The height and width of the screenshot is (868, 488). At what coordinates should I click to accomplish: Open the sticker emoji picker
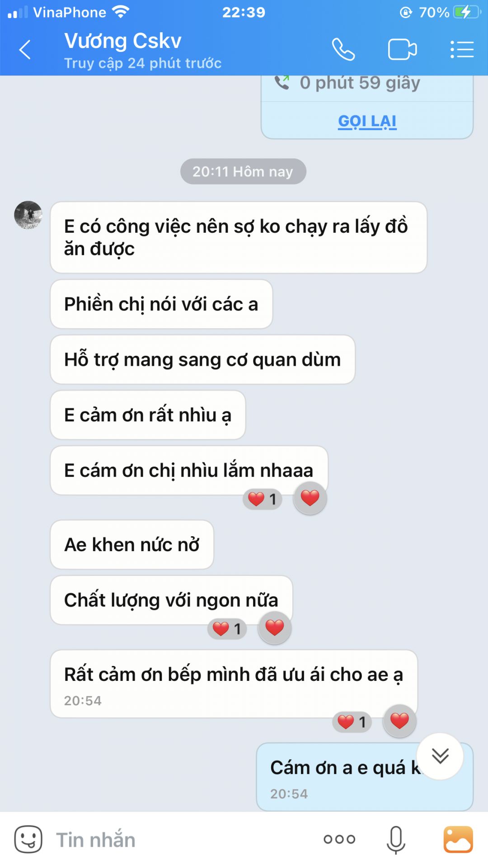28,840
